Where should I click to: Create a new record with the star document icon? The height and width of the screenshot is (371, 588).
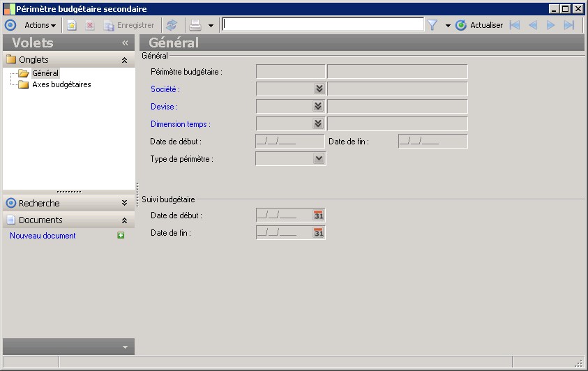tap(72, 26)
